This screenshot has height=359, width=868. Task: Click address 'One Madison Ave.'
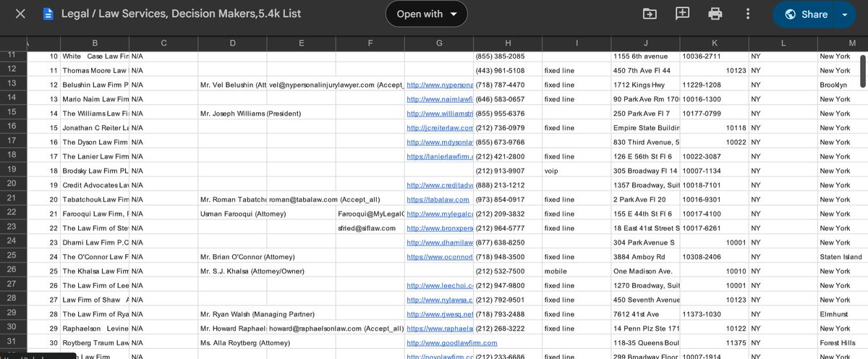[x=642, y=271]
